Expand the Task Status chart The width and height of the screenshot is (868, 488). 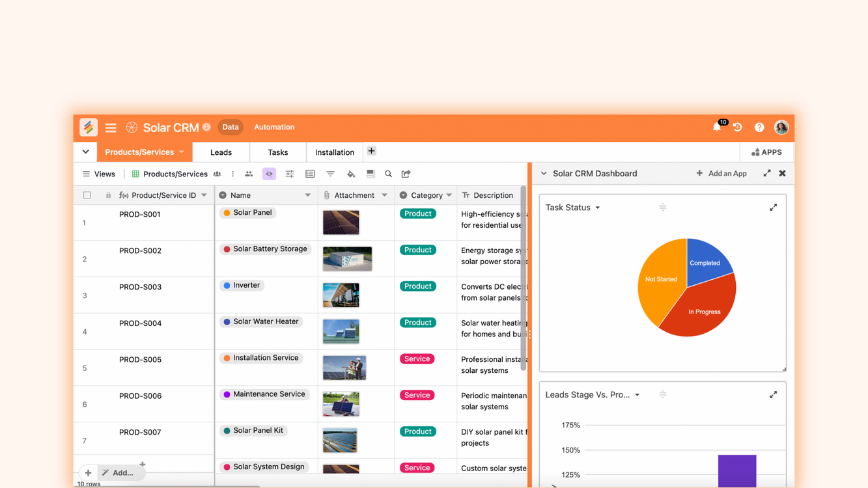click(x=774, y=208)
